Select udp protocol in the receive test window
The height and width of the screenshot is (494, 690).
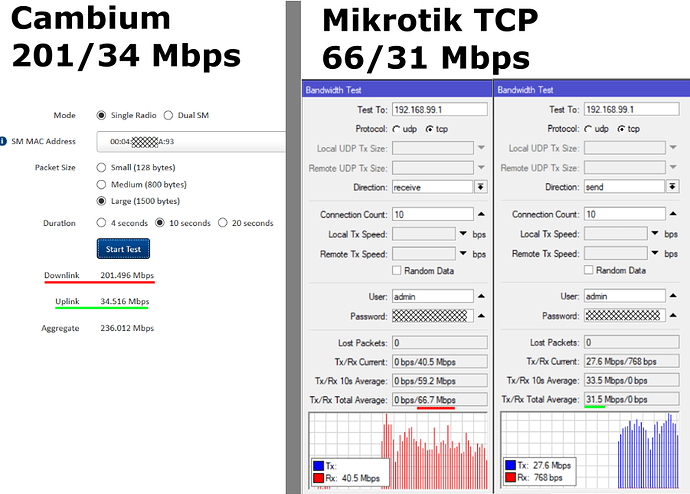pos(397,129)
